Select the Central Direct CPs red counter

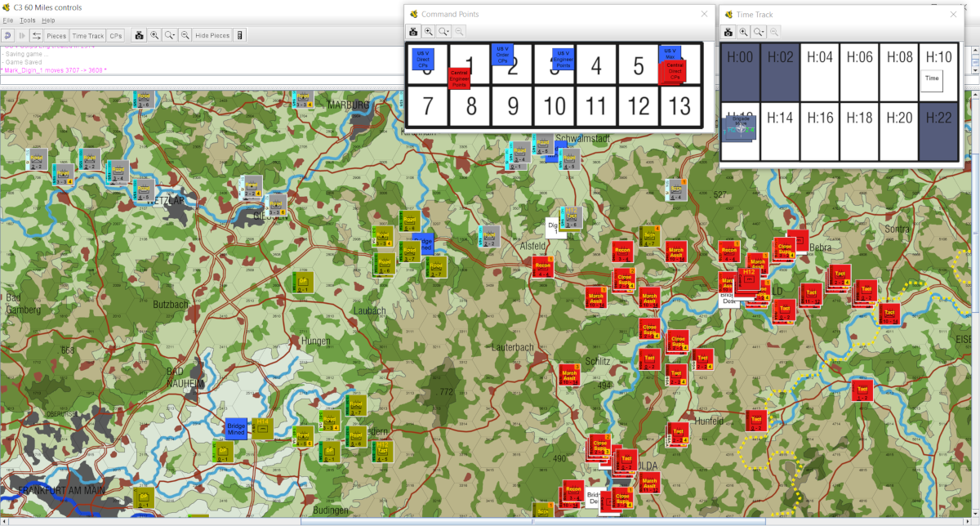click(x=674, y=72)
